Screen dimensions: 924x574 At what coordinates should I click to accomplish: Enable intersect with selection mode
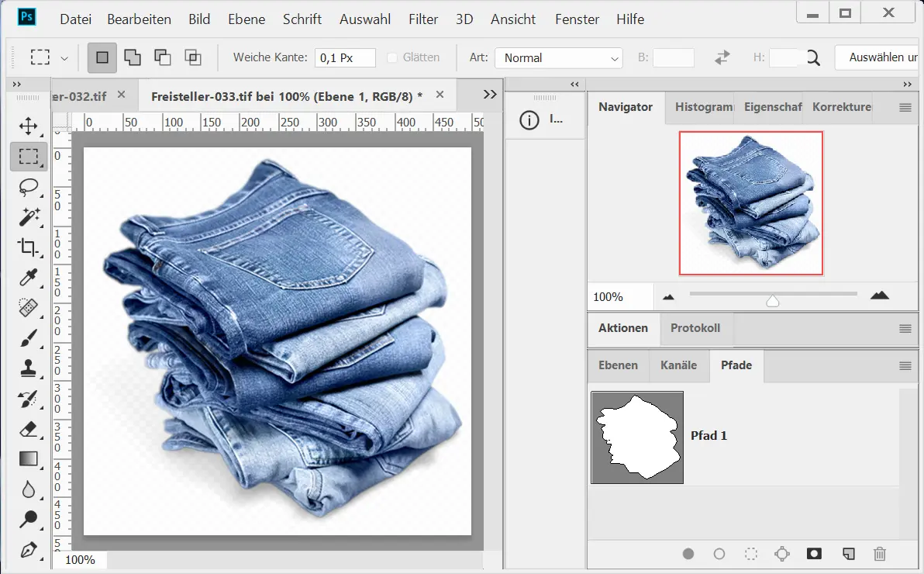[192, 57]
